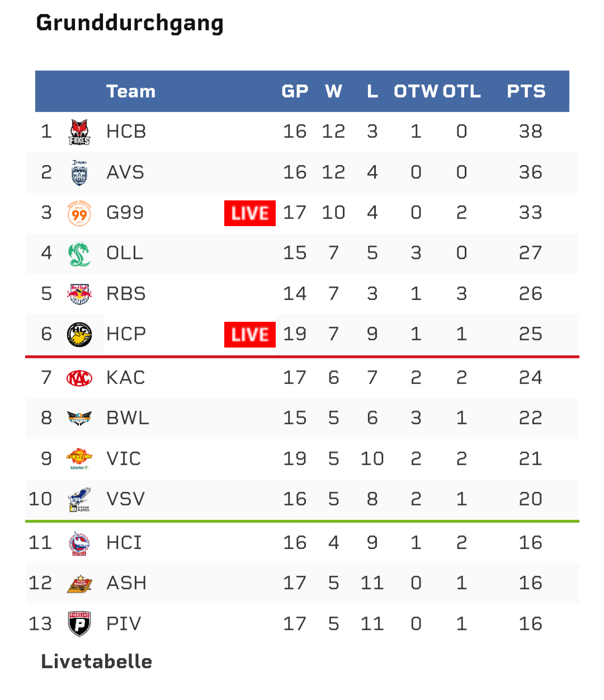Click the HCB Foxes team logo

[x=79, y=132]
